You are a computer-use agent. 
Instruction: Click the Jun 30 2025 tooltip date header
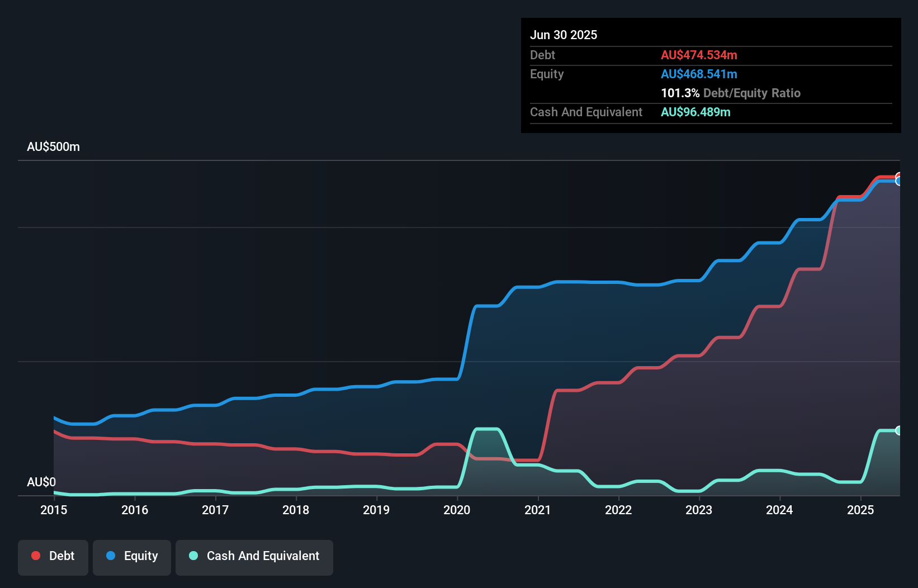(x=564, y=35)
